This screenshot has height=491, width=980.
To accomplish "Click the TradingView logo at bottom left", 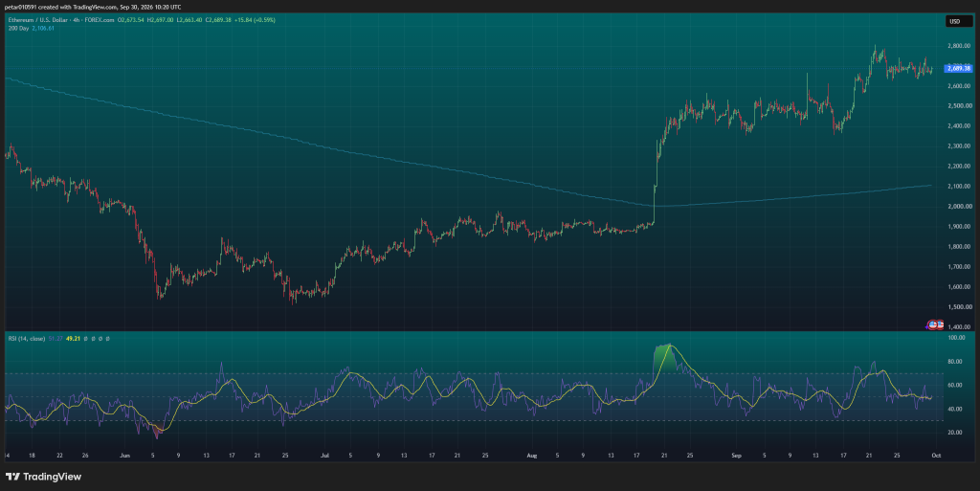I will (43, 477).
